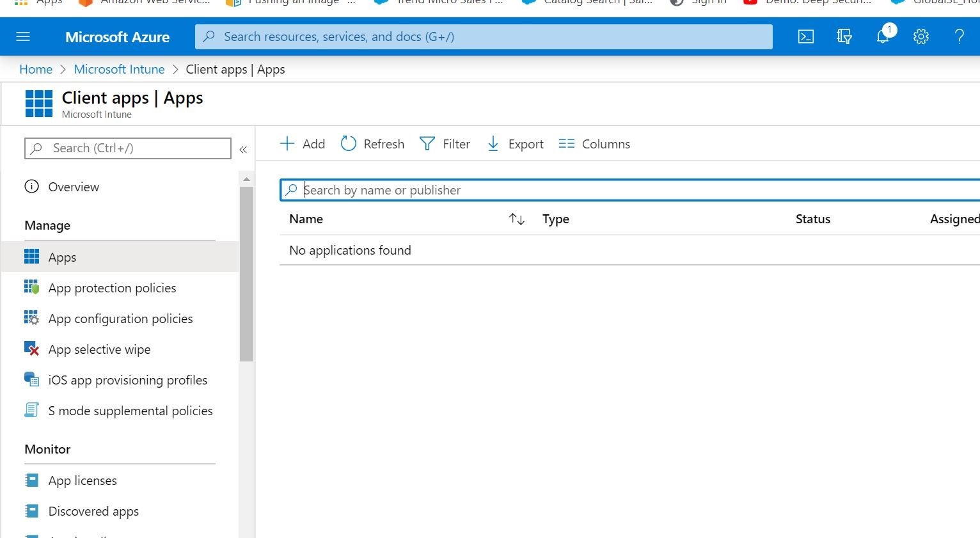Focus the sidebar Search (Ctrl+/) field
The width and height of the screenshot is (980, 538).
coord(128,148)
